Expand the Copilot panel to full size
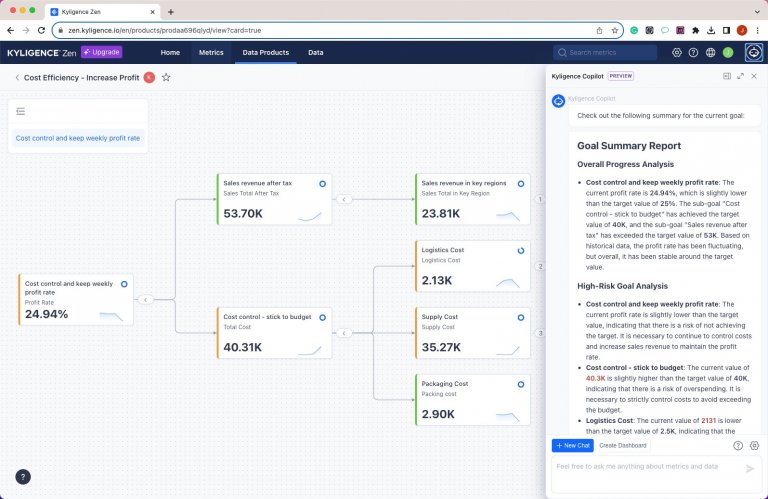768x499 pixels. (x=741, y=76)
